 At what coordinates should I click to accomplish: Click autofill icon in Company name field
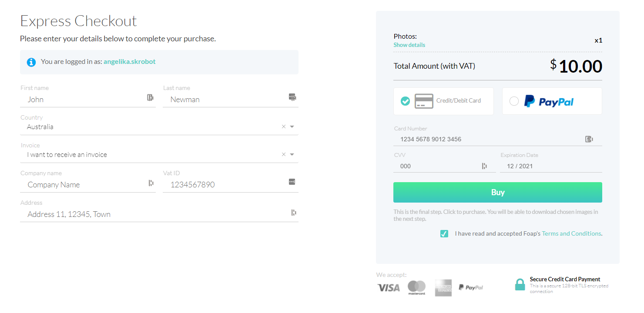tap(151, 183)
